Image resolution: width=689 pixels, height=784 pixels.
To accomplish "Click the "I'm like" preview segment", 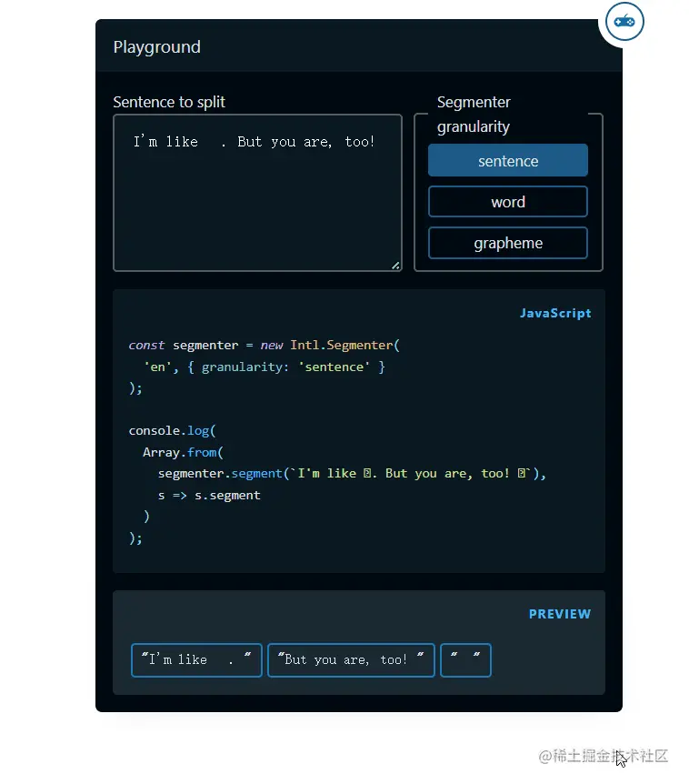I will pos(196,660).
